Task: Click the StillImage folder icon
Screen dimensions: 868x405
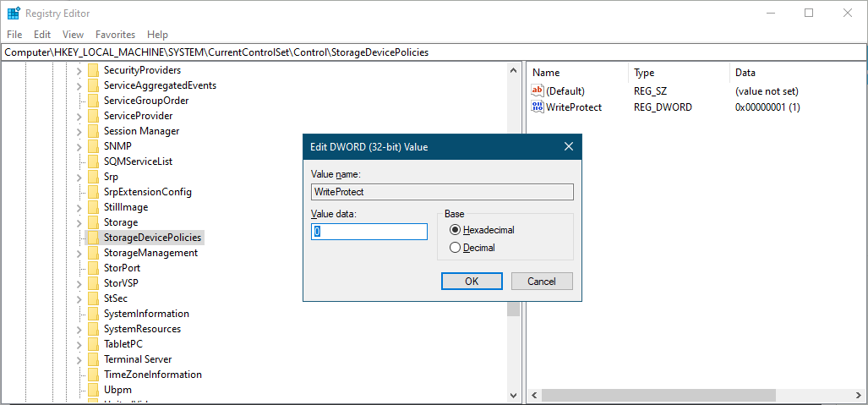Action: pos(93,207)
